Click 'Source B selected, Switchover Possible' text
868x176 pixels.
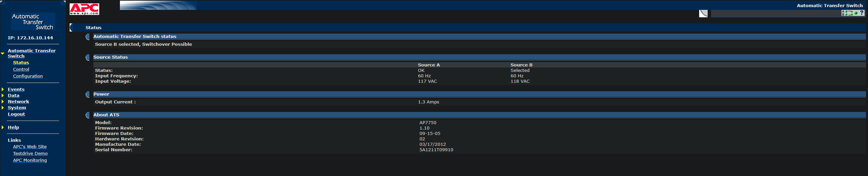(143, 44)
